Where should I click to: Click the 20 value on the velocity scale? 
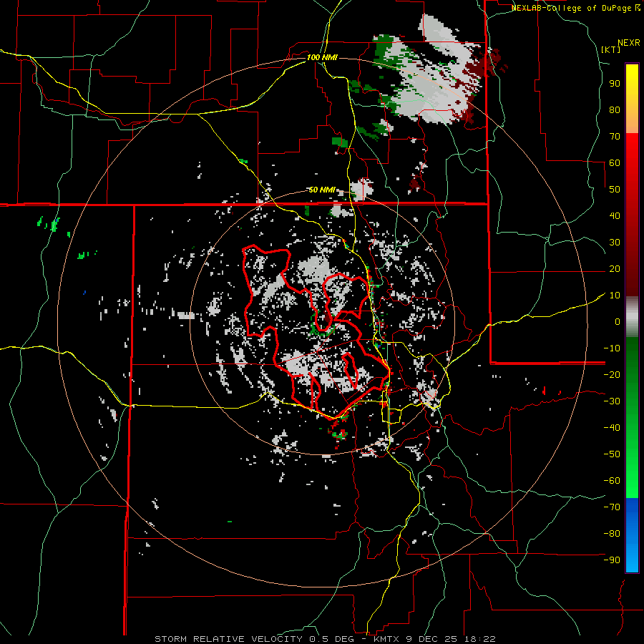tap(615, 268)
